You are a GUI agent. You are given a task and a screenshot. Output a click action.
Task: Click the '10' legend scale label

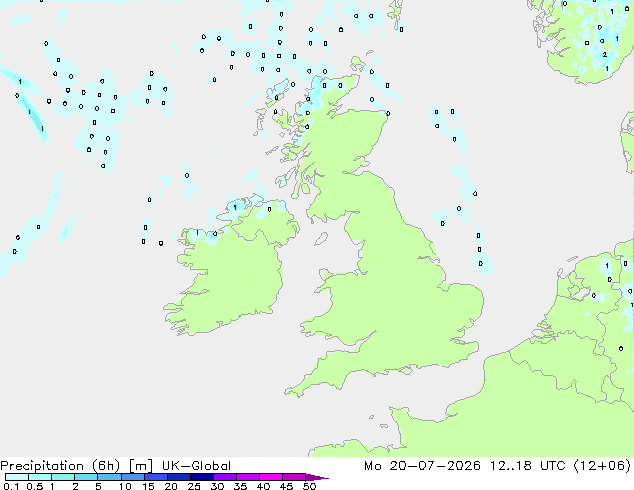click(x=125, y=486)
